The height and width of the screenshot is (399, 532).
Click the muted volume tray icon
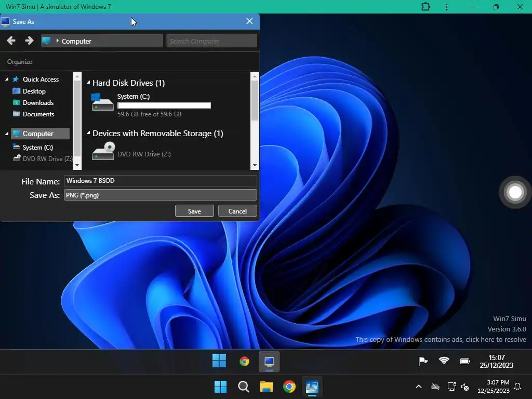point(465,387)
